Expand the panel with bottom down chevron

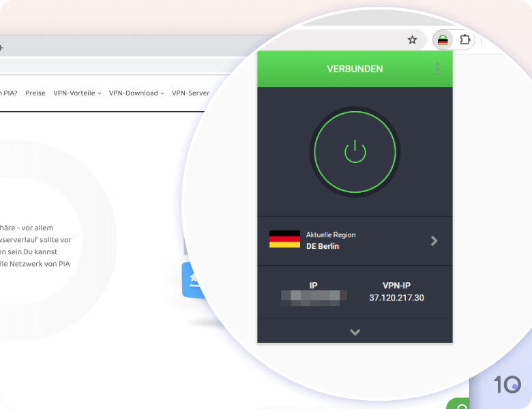click(355, 332)
